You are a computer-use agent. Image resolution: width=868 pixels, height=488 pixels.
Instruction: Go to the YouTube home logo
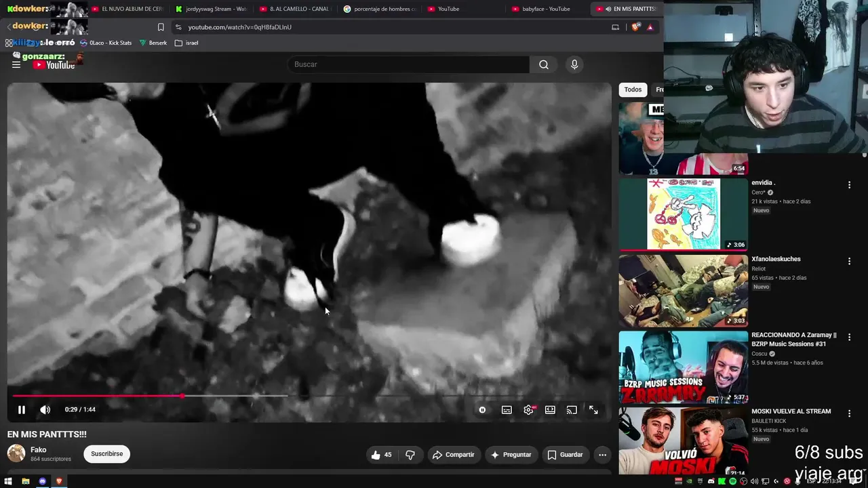(x=54, y=65)
